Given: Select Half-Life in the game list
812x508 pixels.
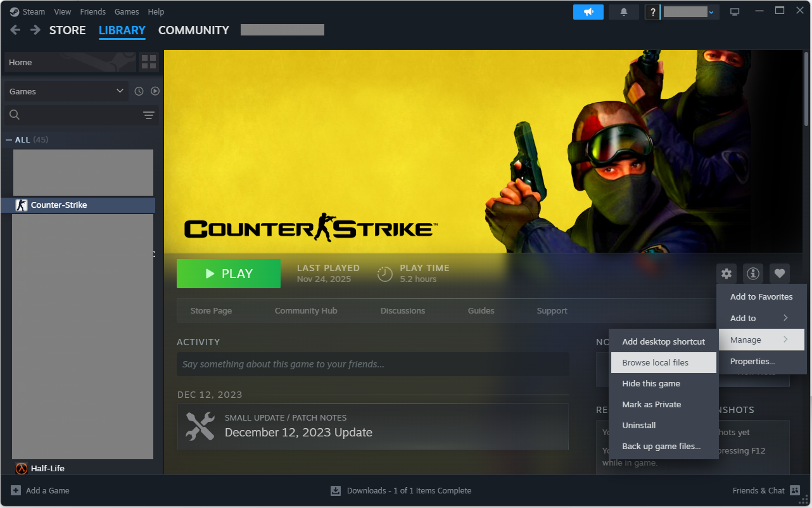Looking at the screenshot, I should click(78, 469).
